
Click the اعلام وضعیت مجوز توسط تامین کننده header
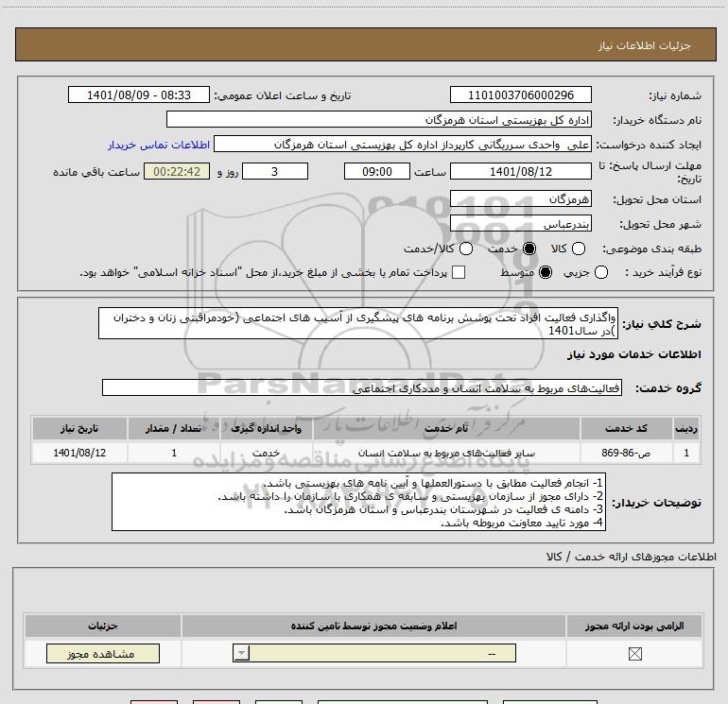click(x=374, y=626)
